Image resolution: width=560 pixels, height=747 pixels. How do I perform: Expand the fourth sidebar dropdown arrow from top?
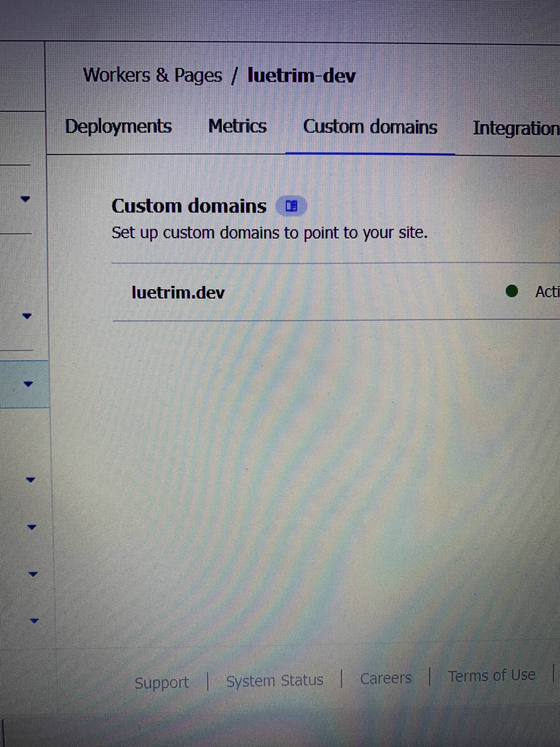(x=30, y=479)
